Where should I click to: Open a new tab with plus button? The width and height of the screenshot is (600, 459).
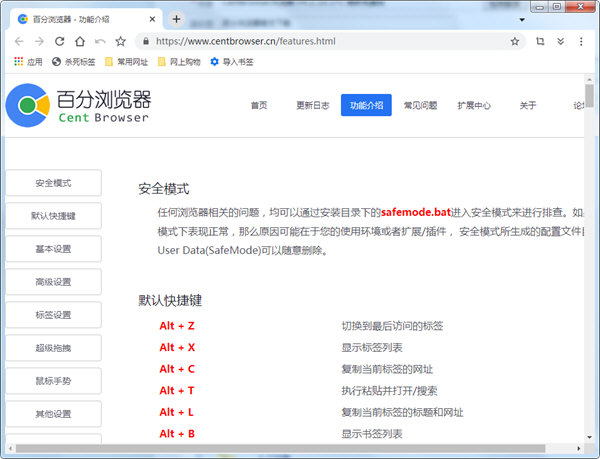(176, 19)
